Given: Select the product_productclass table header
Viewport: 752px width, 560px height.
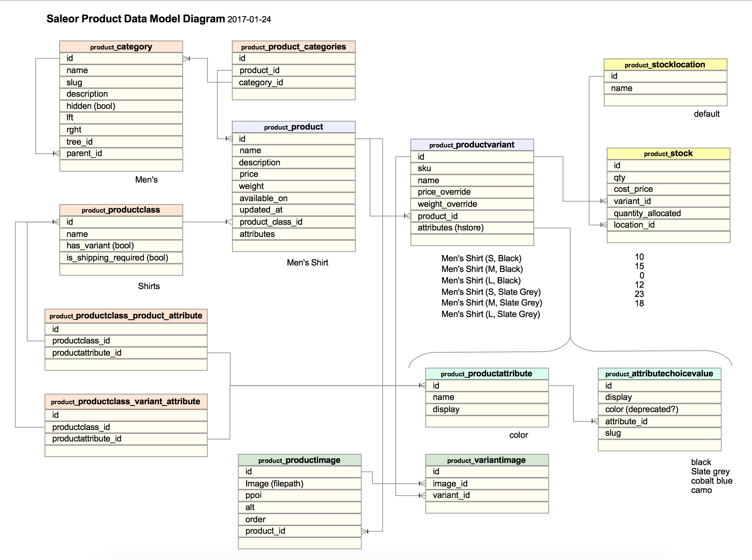Looking at the screenshot, I should tap(121, 210).
